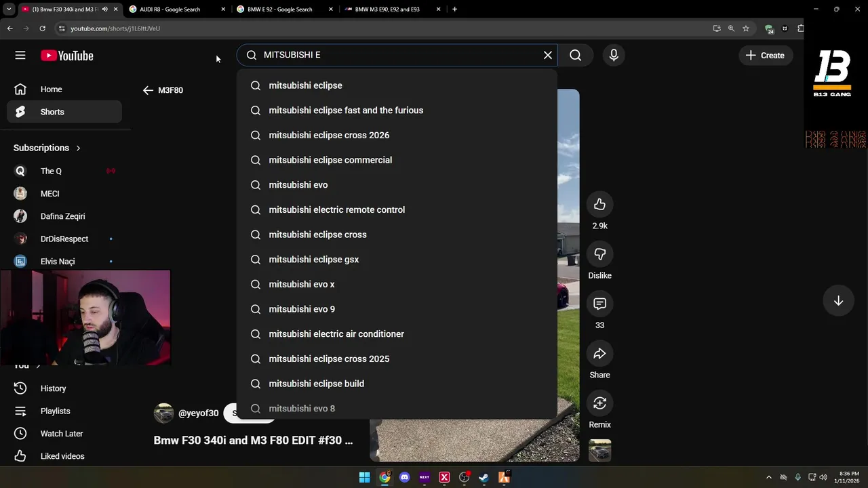
Task: Open the Windows Start menu
Action: click(x=364, y=477)
